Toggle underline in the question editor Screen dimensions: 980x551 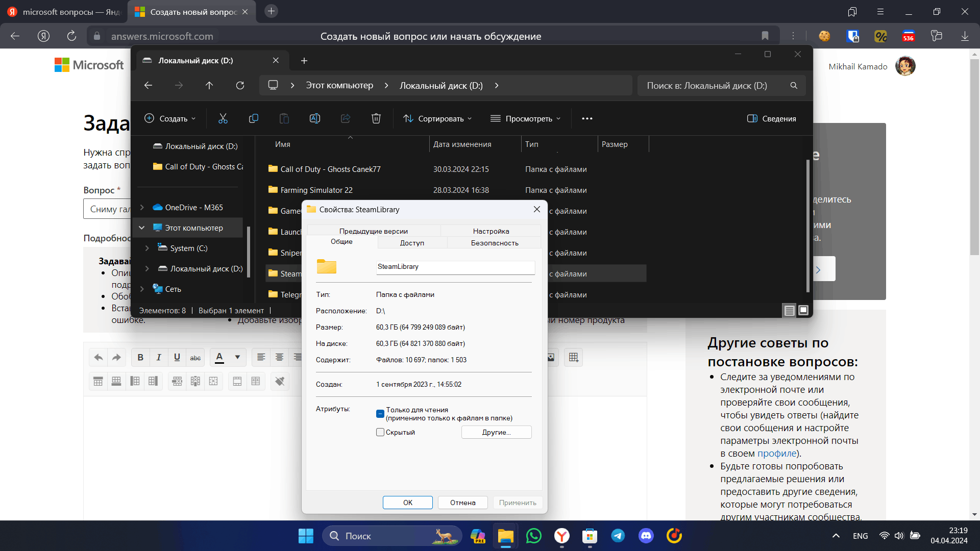click(x=177, y=357)
